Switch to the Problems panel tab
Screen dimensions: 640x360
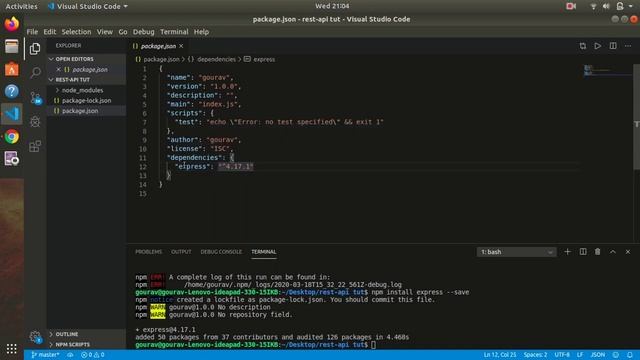pos(149,252)
